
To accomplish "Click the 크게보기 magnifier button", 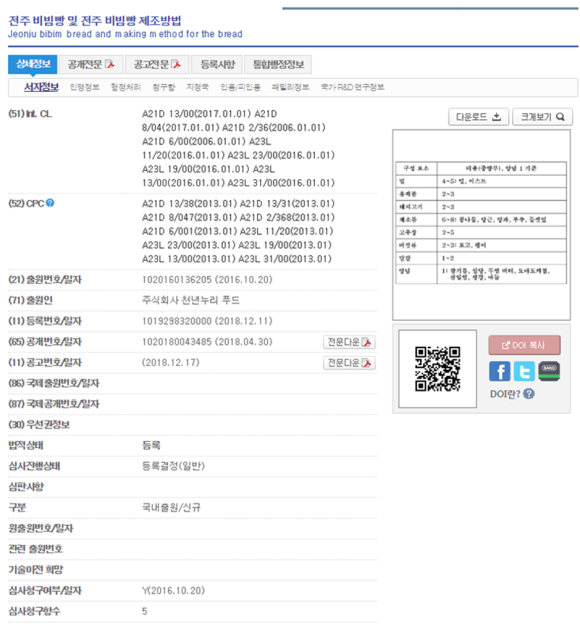I will coord(542,117).
